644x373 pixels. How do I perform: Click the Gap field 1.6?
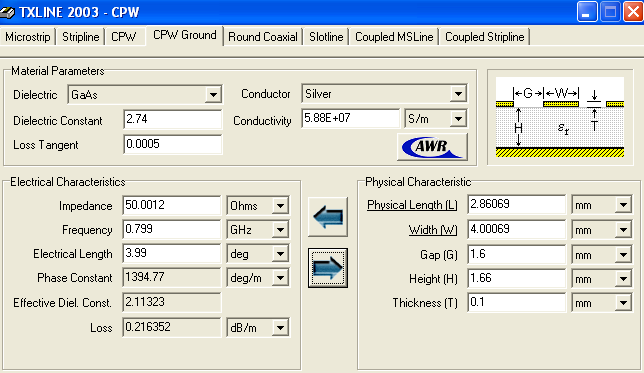516,254
